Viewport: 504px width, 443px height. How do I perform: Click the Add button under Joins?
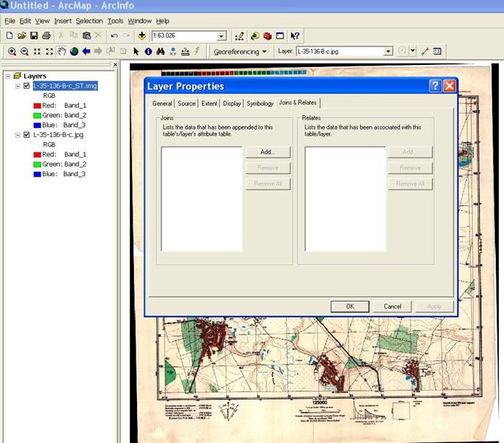[x=267, y=152]
